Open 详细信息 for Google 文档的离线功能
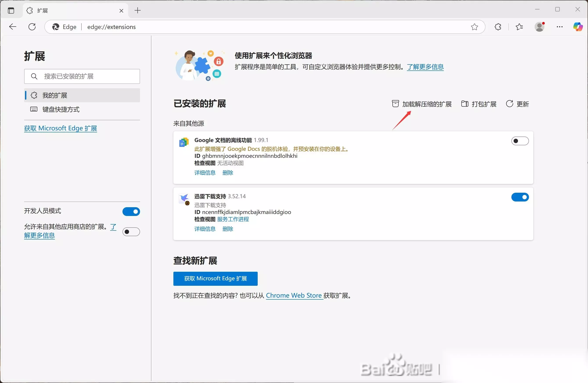588x383 pixels. point(205,173)
